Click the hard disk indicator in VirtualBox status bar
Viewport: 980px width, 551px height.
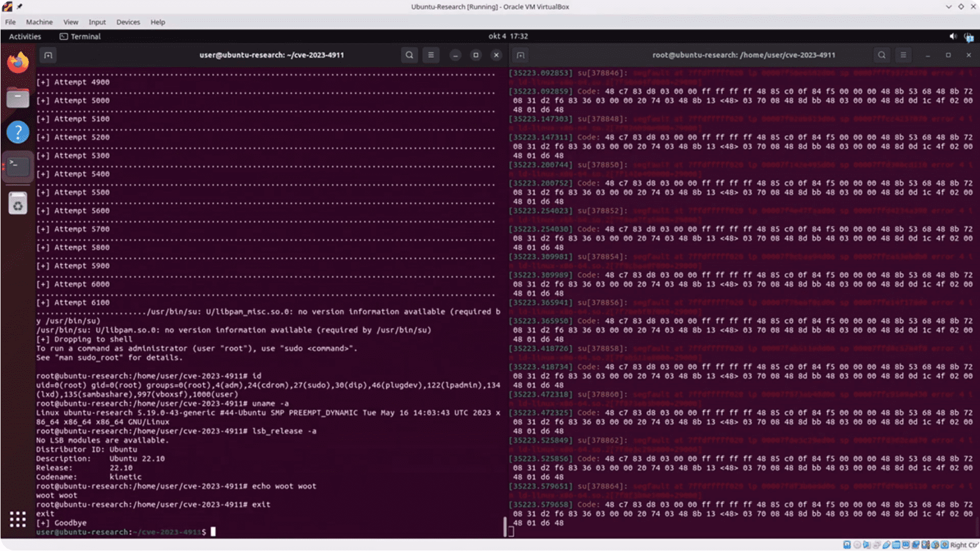847,545
